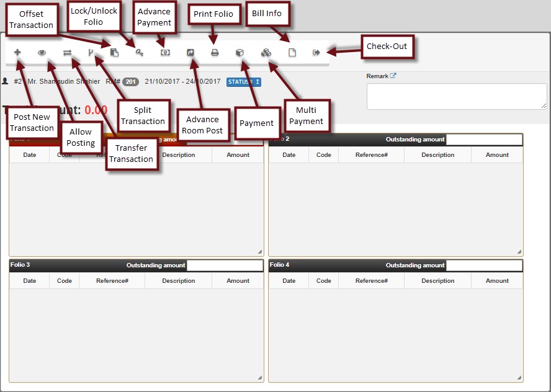This screenshot has width=551, height=392.
Task: Click the Description column header in Folio 4
Action: coord(437,281)
